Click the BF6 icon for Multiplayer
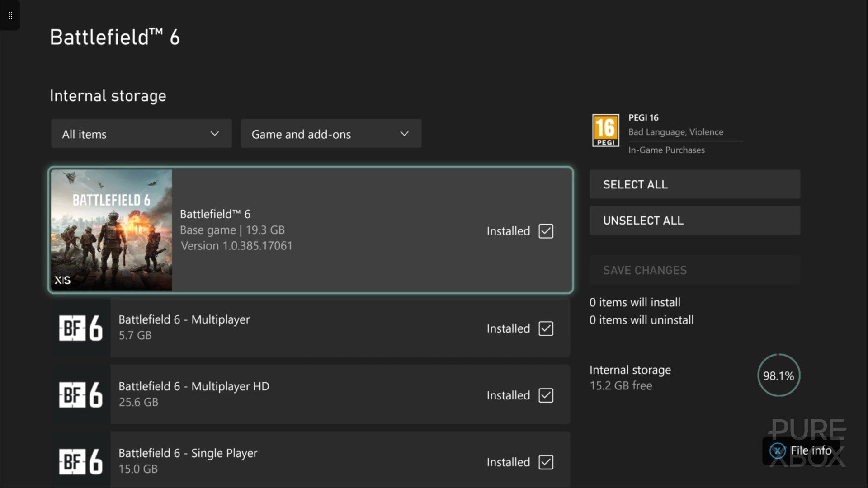 [80, 328]
